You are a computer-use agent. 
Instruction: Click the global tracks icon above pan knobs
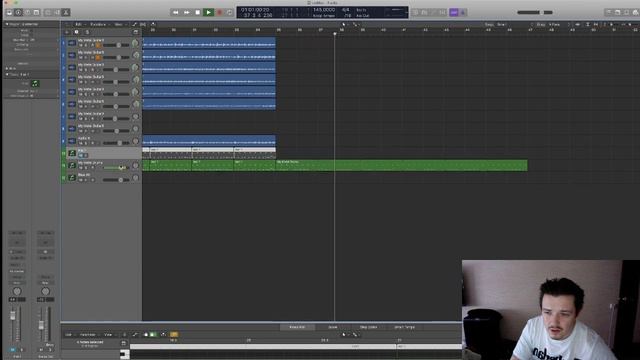coord(136,32)
